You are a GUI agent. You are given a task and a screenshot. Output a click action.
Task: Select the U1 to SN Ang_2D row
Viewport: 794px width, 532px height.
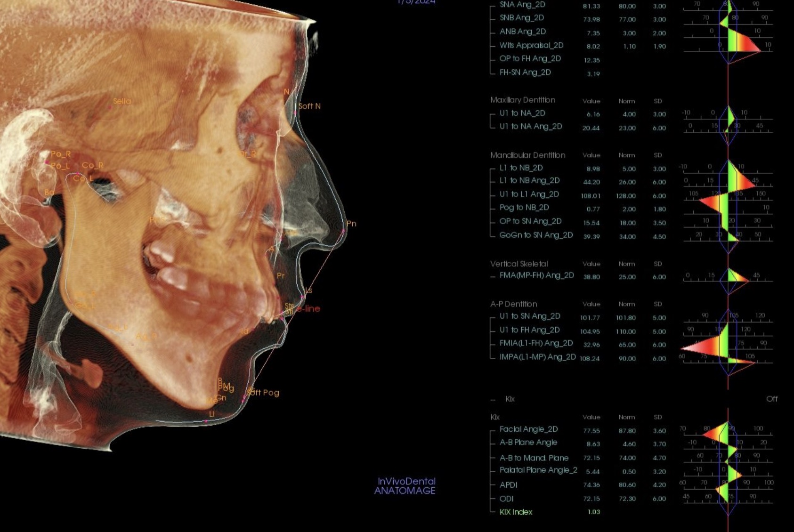(x=583, y=316)
